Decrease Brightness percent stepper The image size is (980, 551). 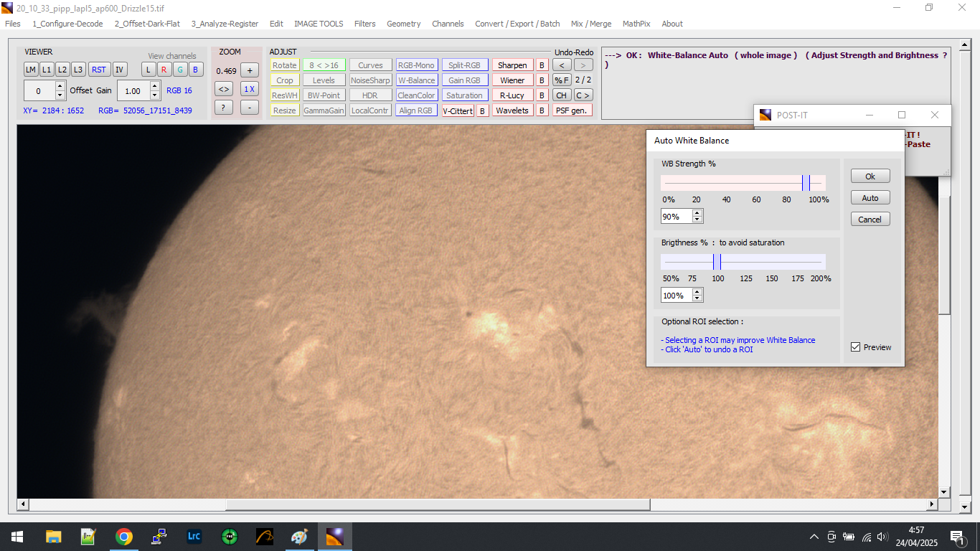pyautogui.click(x=698, y=298)
